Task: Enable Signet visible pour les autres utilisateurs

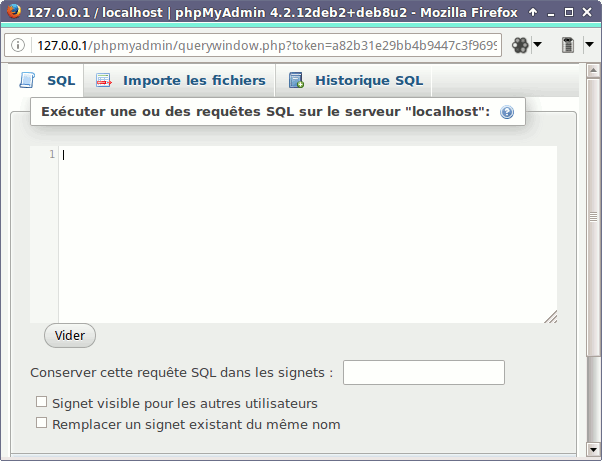Action: (x=41, y=402)
